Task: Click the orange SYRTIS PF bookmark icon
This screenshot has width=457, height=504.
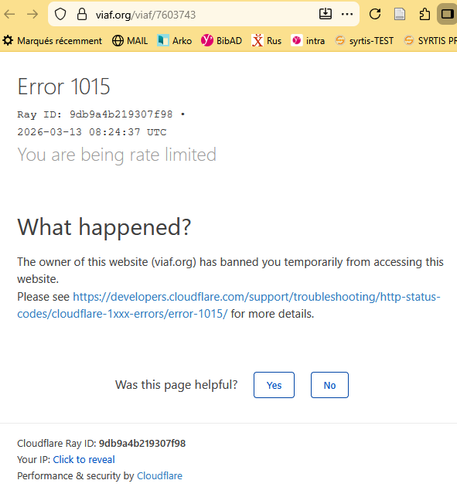Action: click(x=409, y=41)
